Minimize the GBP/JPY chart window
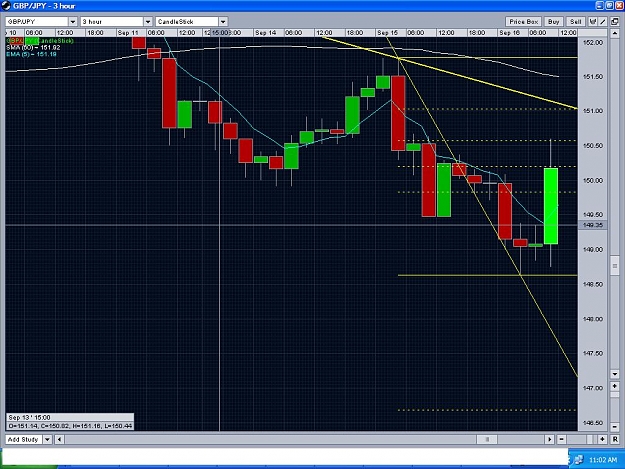Image resolution: width=625 pixels, height=469 pixels. tap(599, 6)
